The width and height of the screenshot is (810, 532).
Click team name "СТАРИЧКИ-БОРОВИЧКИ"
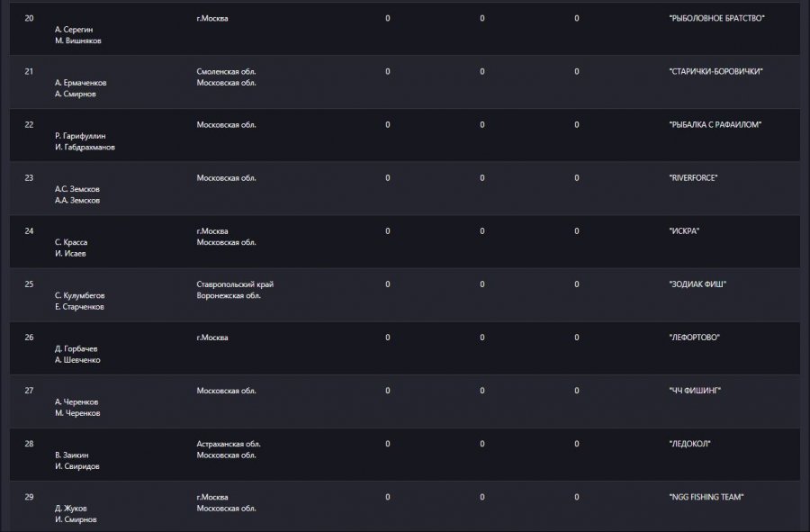[715, 71]
